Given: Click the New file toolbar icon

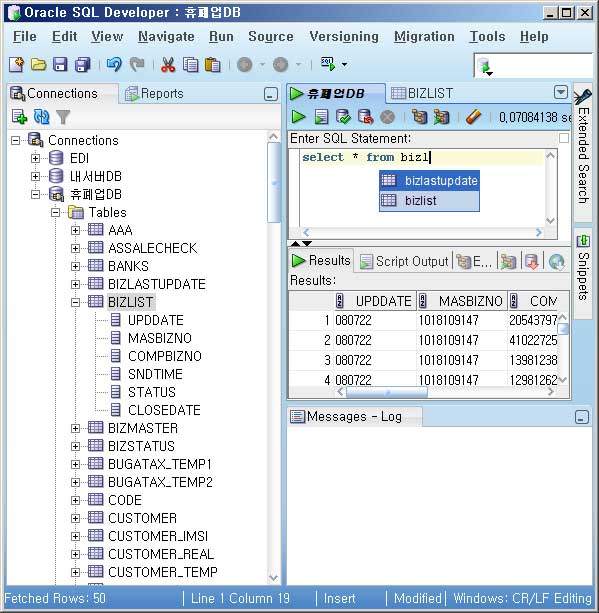Looking at the screenshot, I should pyautogui.click(x=16, y=65).
